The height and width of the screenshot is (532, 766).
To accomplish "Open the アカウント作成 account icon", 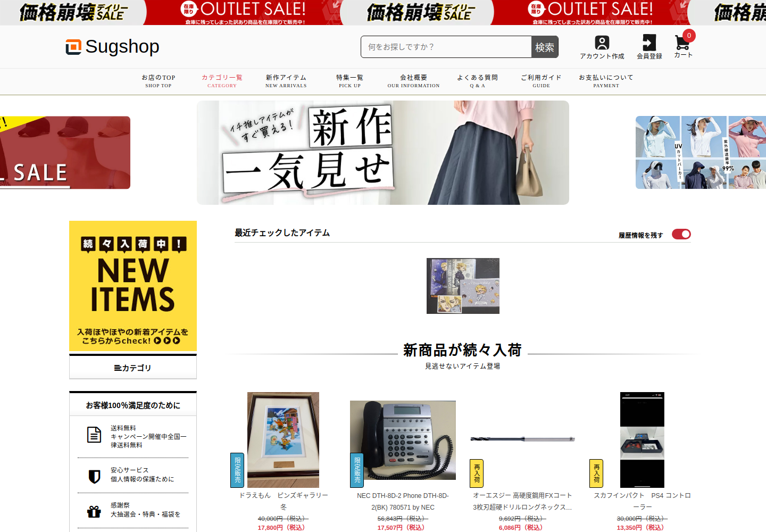I will 602,47.
